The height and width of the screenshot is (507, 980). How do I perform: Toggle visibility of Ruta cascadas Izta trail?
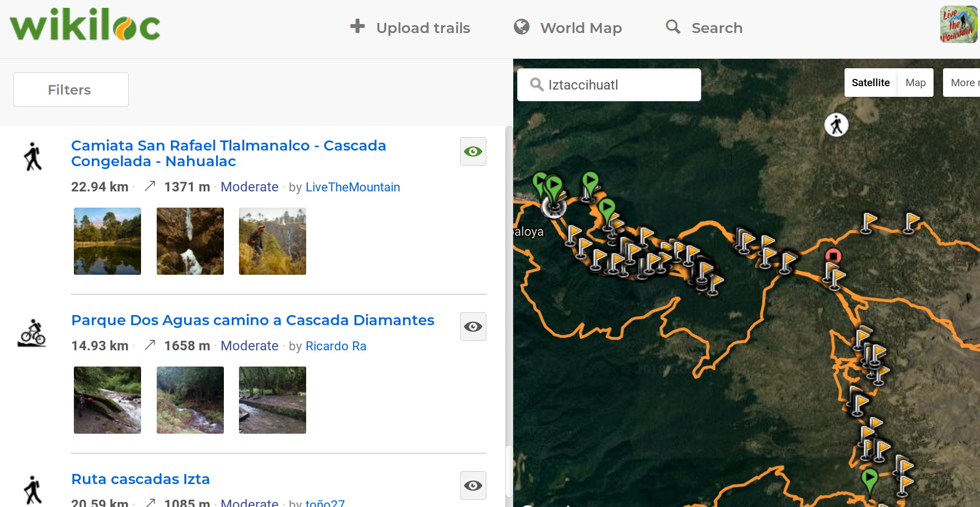[x=473, y=486]
